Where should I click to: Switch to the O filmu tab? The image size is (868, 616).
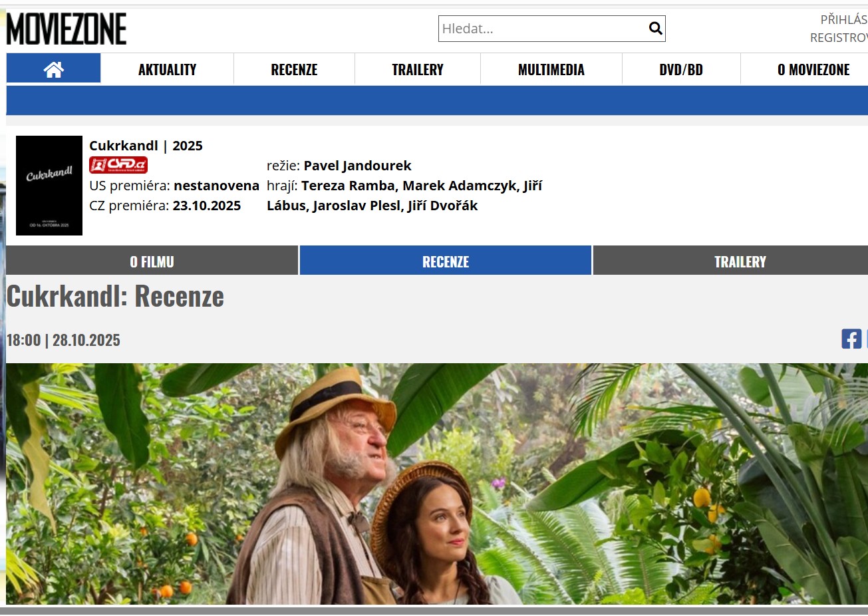coord(152,261)
